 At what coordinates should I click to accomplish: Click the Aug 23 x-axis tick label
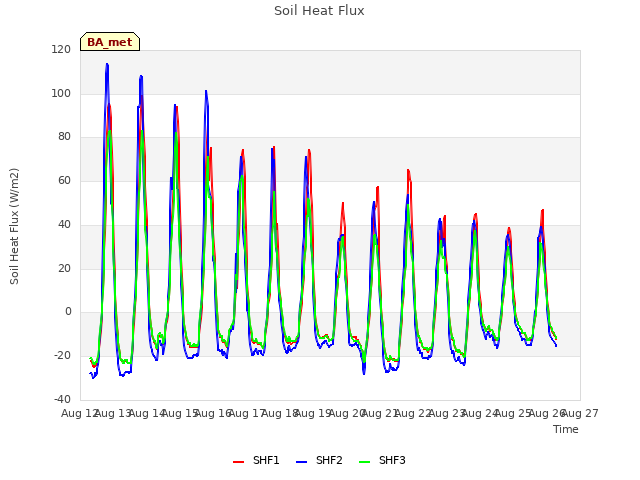[x=447, y=413]
